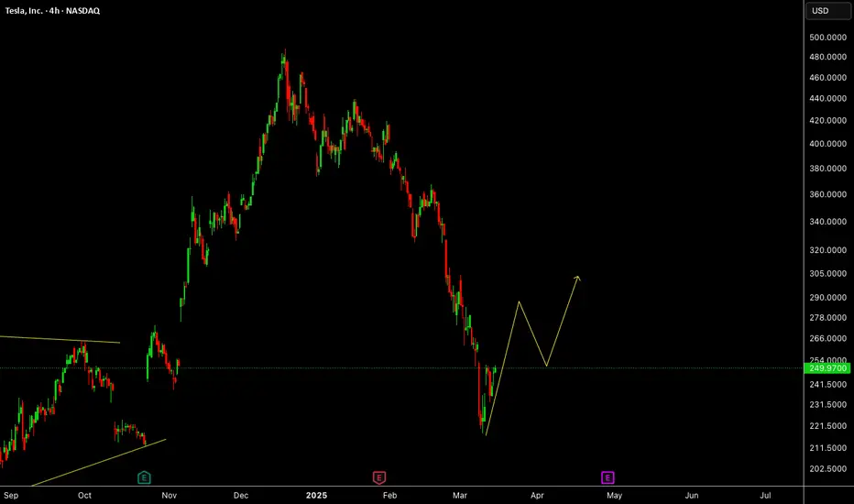The width and height of the screenshot is (854, 504).
Task: Click the 2025 label on time axis
Action: pyautogui.click(x=316, y=495)
